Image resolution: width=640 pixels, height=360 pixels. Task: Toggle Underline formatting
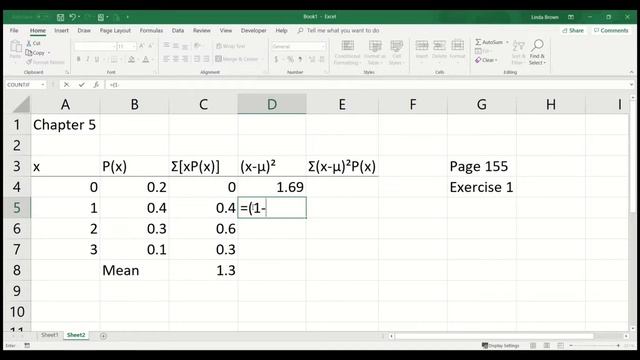97,60
